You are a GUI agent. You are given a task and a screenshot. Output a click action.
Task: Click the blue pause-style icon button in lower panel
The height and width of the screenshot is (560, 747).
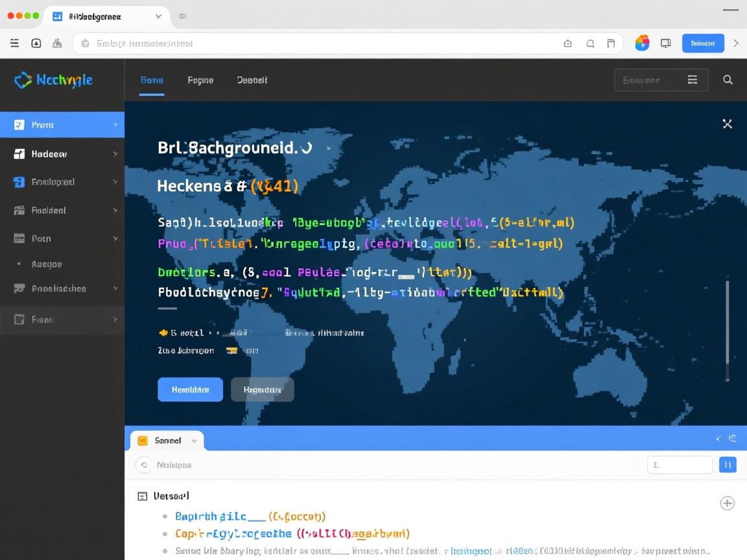[x=728, y=464]
